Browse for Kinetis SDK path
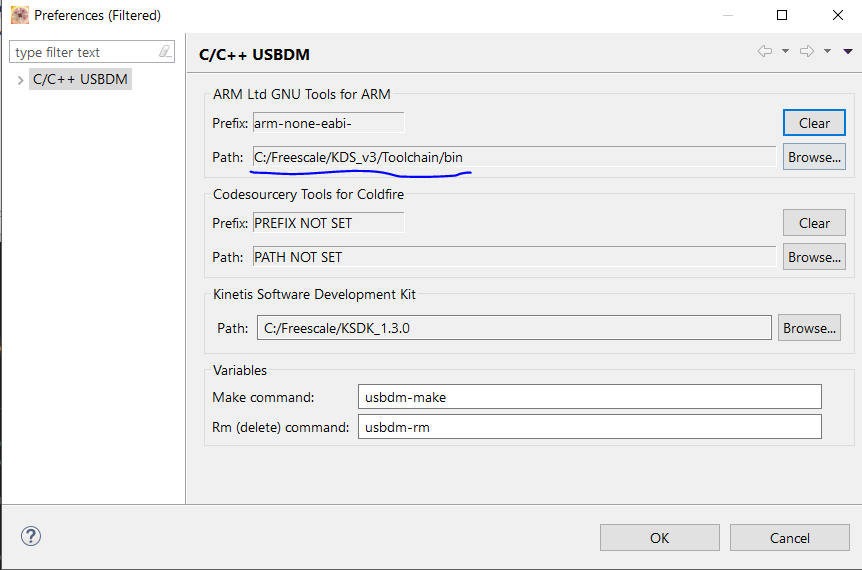This screenshot has height=570, width=862. coord(809,328)
